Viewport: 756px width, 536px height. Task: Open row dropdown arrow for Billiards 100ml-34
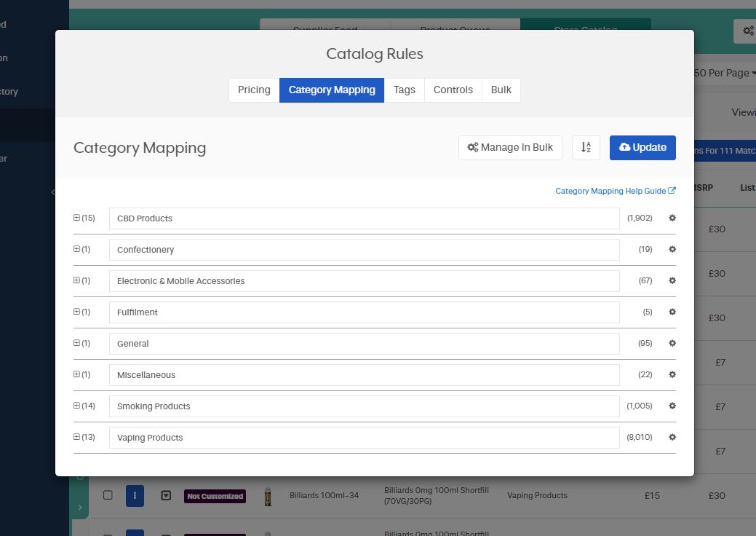point(166,495)
